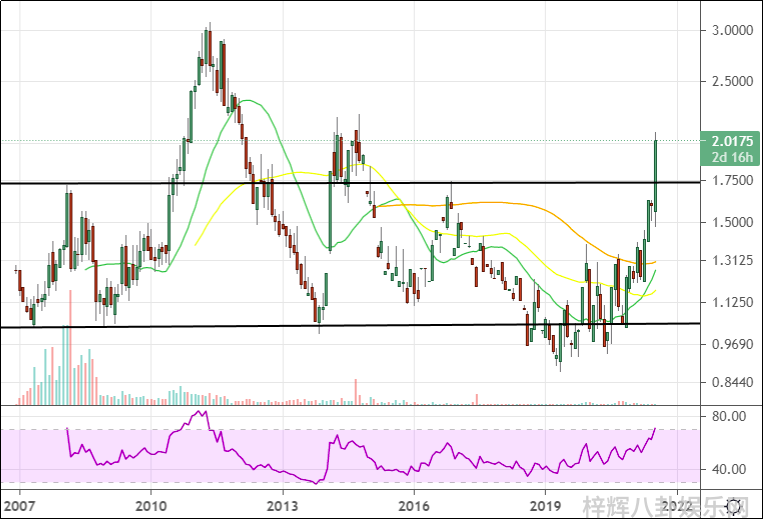Open chart settings gear icon
Screen dimensions: 764x520
coord(734,507)
